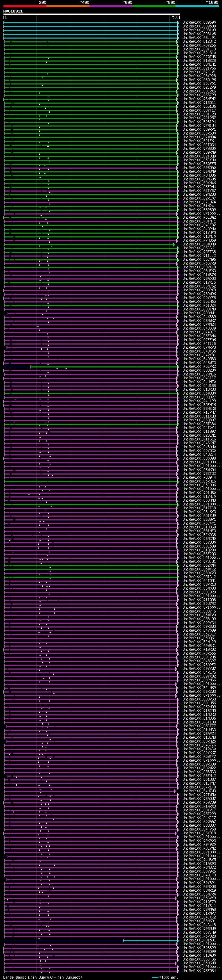Click the UniRef100_Q4USV5 label
222x980 pixels.
pyautogui.click(x=199, y=860)
